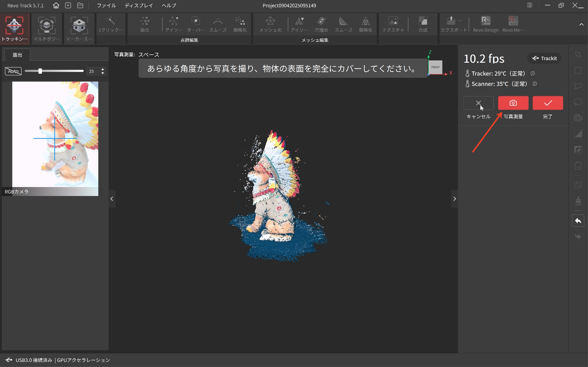
Task: Collapse the left panel with the arrow
Action: click(x=112, y=199)
